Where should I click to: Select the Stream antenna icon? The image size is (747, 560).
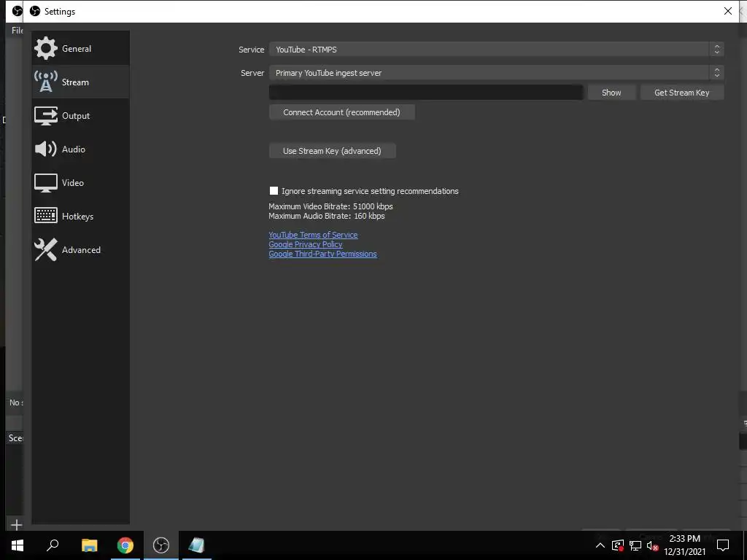pos(46,82)
